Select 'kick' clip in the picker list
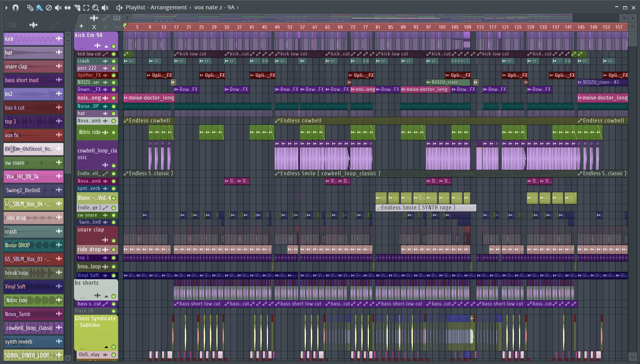This screenshot has height=364, width=640. [33, 39]
